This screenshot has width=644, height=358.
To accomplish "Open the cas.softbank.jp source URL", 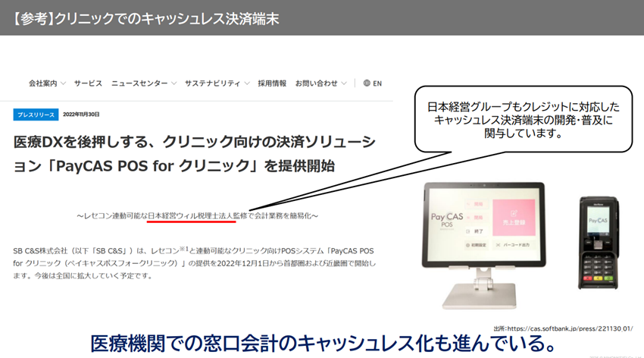I will pos(570,328).
